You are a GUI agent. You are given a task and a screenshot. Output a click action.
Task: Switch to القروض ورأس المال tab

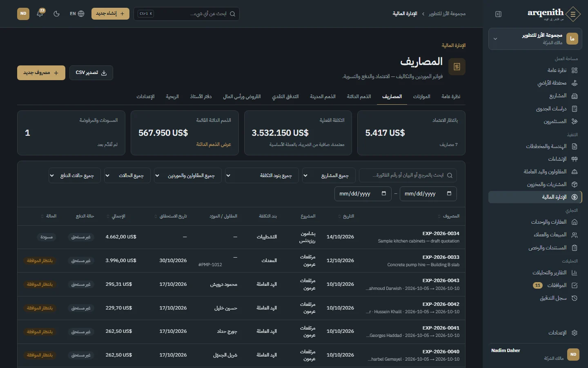pos(242,96)
